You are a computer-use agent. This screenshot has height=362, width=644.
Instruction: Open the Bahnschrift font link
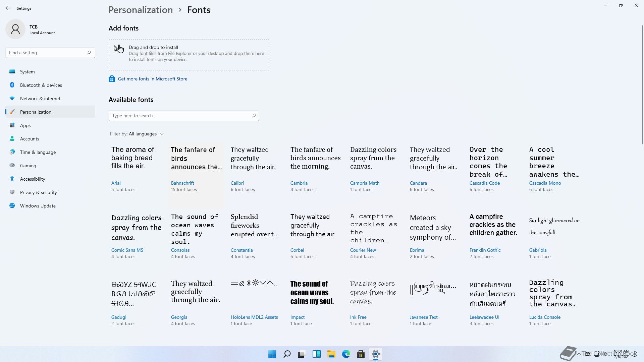tap(182, 183)
